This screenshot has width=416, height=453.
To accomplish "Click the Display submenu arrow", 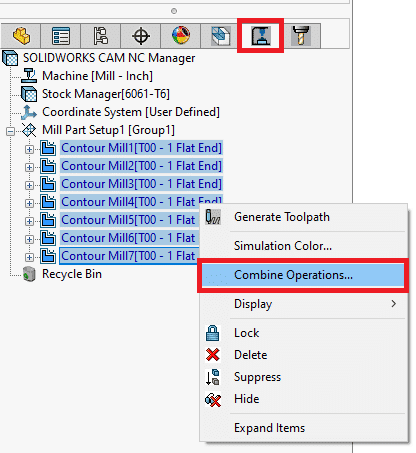I will pos(394,304).
